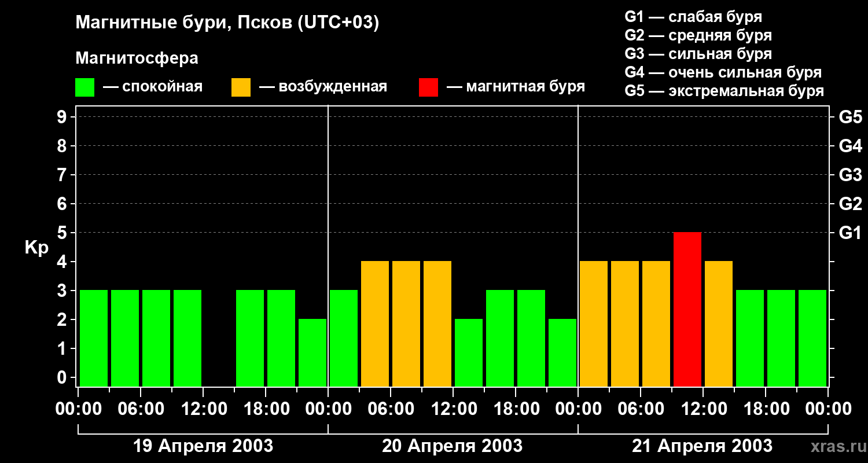
Task: Click the G5 label on the right axis
Action: pyautogui.click(x=850, y=117)
